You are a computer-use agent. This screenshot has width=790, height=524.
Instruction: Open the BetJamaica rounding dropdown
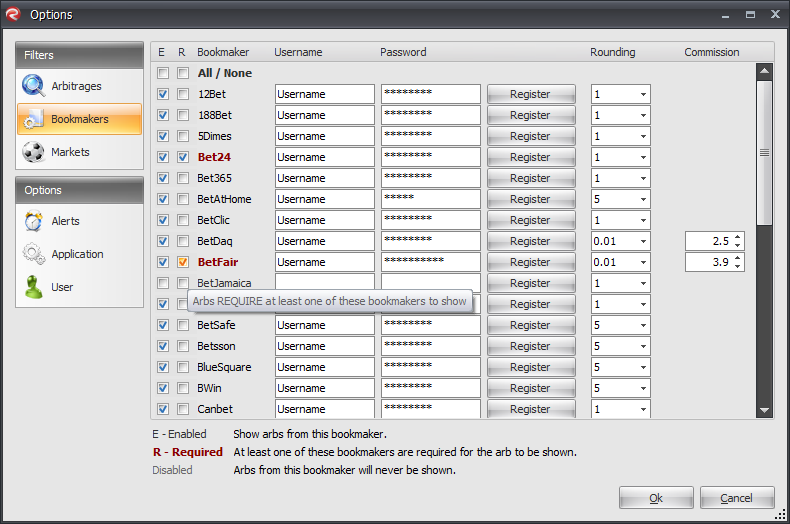643,283
